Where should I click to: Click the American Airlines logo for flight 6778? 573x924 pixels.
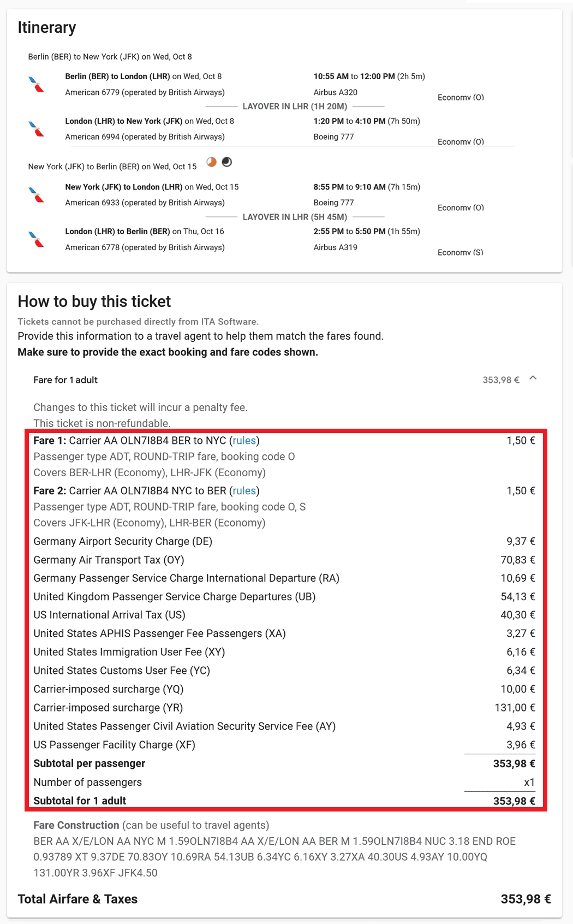pos(36,239)
